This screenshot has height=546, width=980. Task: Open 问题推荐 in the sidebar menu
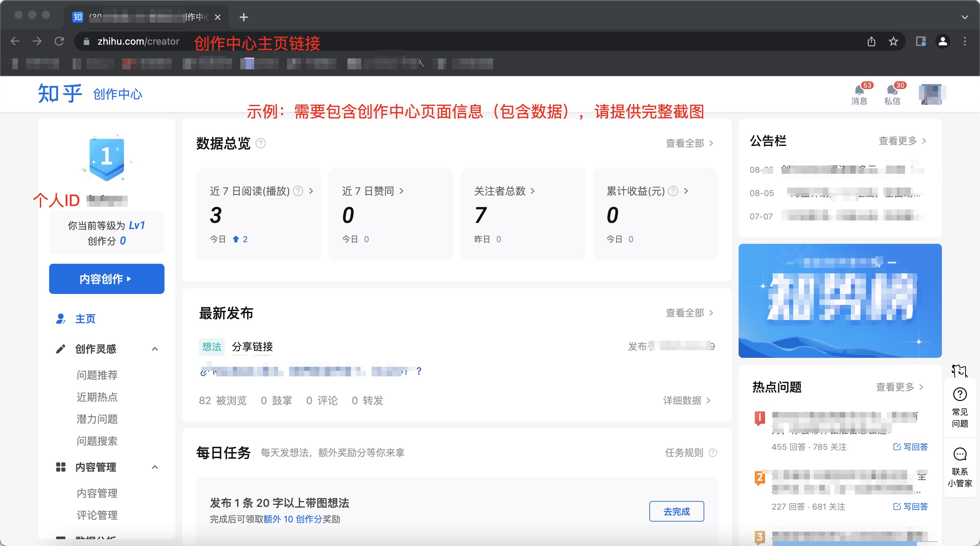pos(97,375)
